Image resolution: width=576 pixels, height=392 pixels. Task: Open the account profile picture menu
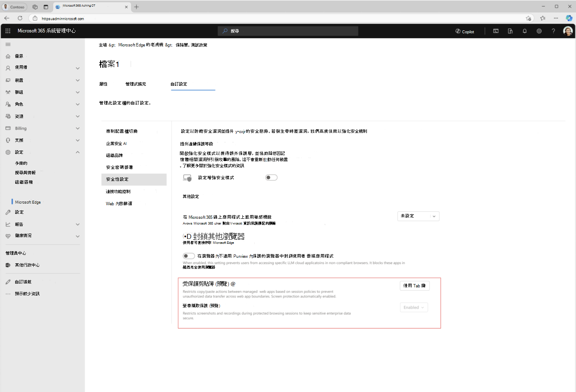click(568, 31)
